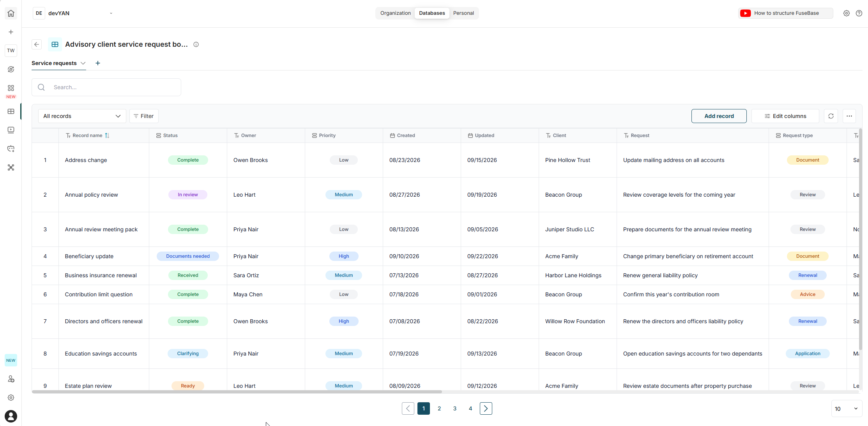Add a new table tab with plus

pos(98,63)
